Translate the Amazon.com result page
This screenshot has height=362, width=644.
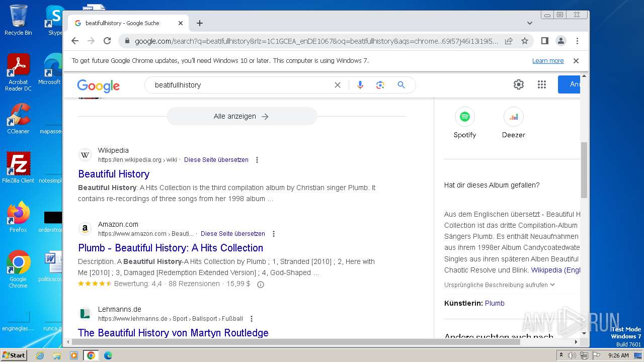pyautogui.click(x=233, y=234)
